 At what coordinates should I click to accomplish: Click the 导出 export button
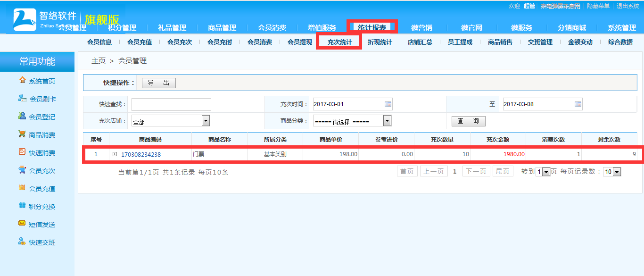(x=159, y=83)
